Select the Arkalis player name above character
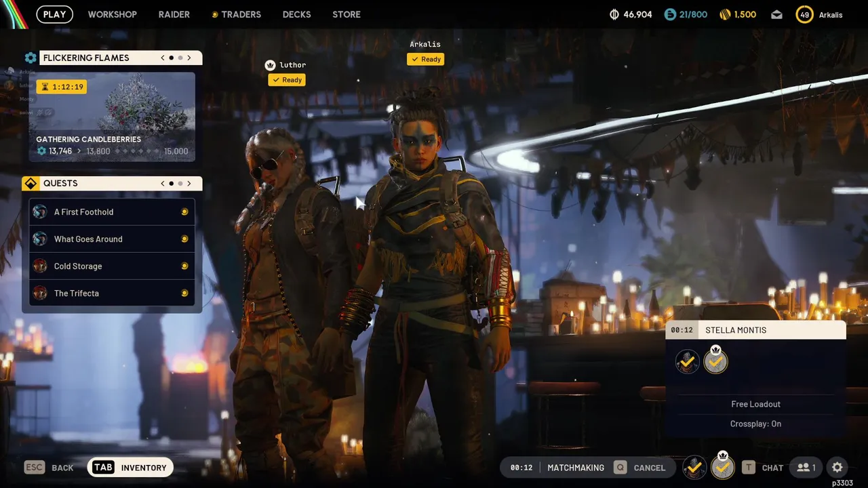868x488 pixels. [x=425, y=44]
